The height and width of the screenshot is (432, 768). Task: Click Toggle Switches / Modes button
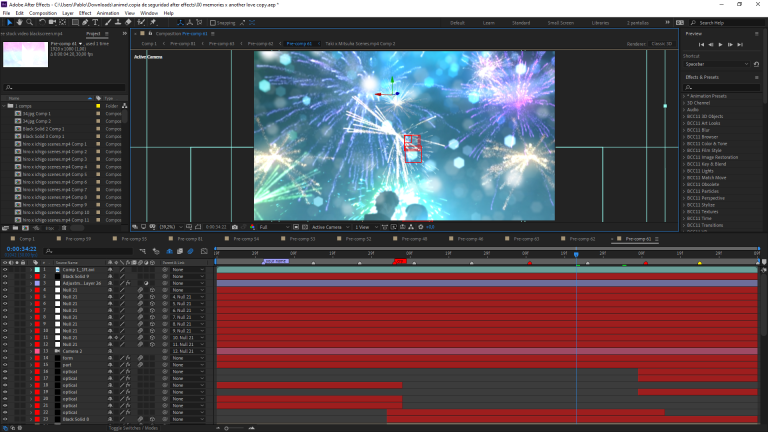(x=133, y=428)
